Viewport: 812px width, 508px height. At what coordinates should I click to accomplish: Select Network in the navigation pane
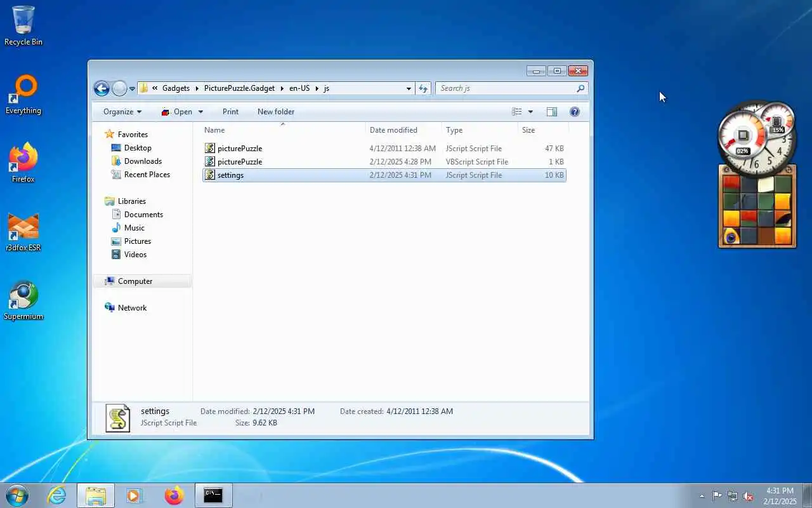click(x=132, y=307)
